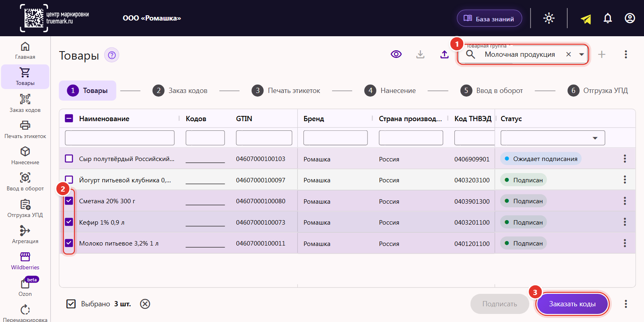
Task: Open the Статус filter dropdown
Action: coord(553,138)
